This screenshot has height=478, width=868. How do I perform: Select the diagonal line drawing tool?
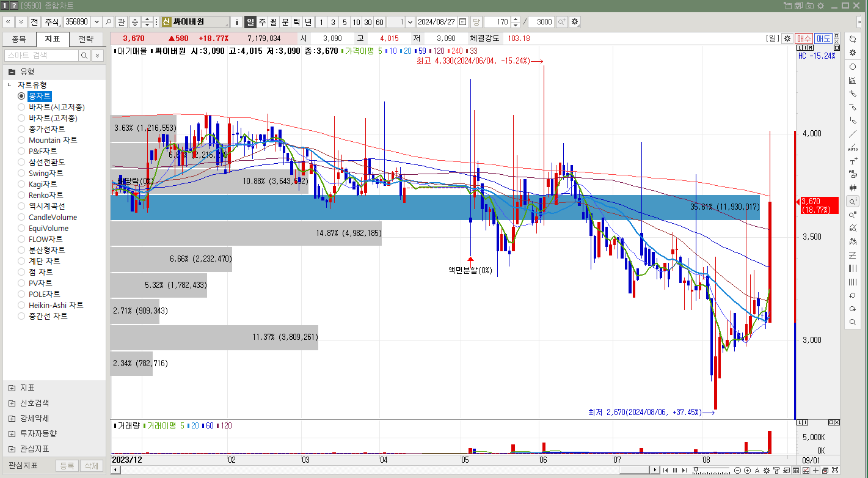(x=853, y=134)
